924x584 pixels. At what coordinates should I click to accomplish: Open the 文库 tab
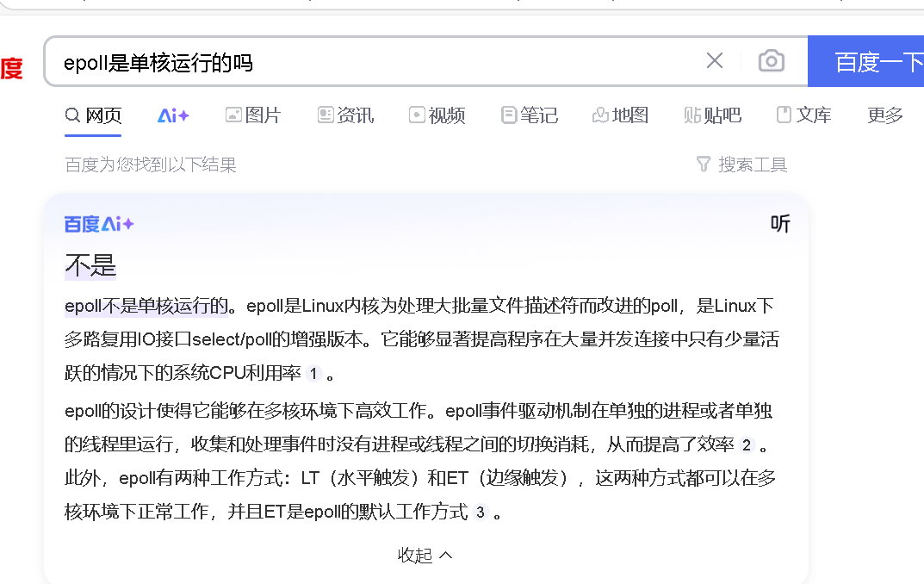803,115
